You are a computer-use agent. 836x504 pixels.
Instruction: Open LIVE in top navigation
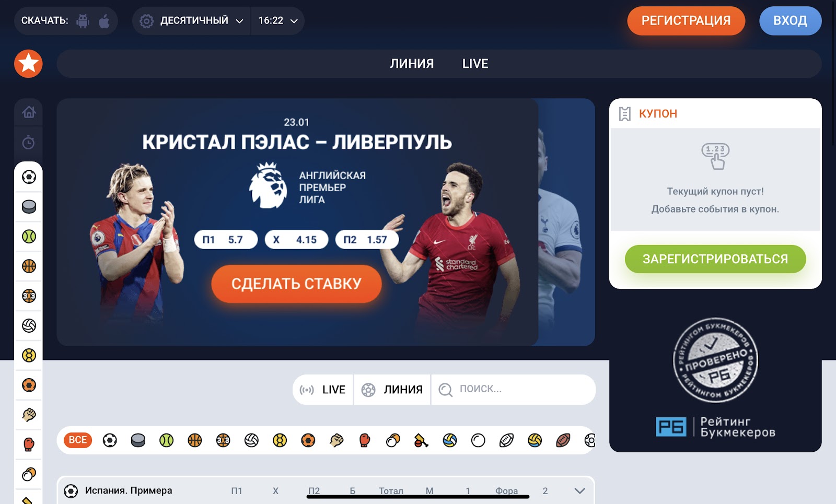[475, 64]
